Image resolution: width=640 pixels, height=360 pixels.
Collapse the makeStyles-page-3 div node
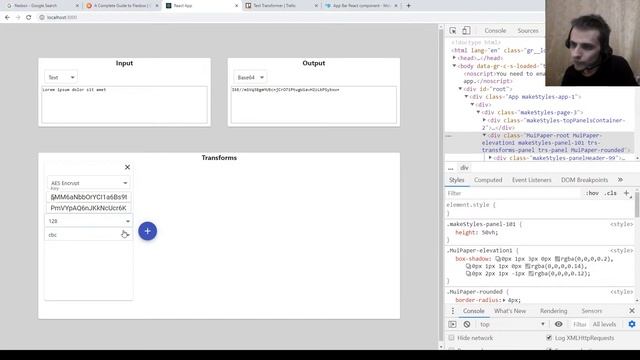tap(479, 112)
